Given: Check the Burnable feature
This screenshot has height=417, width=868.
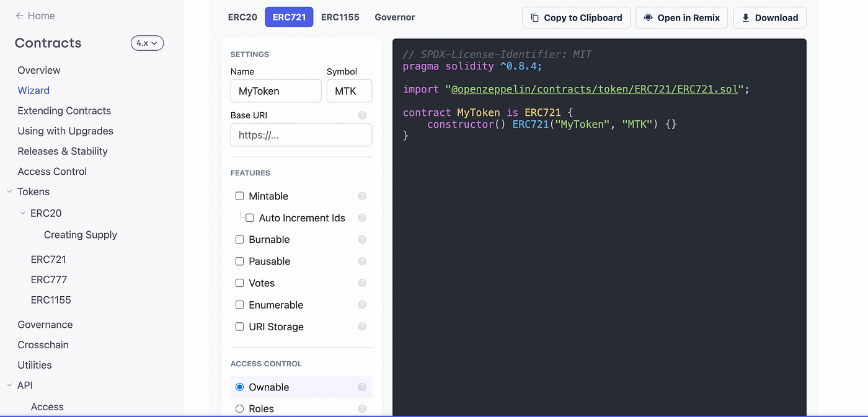Looking at the screenshot, I should pos(239,239).
